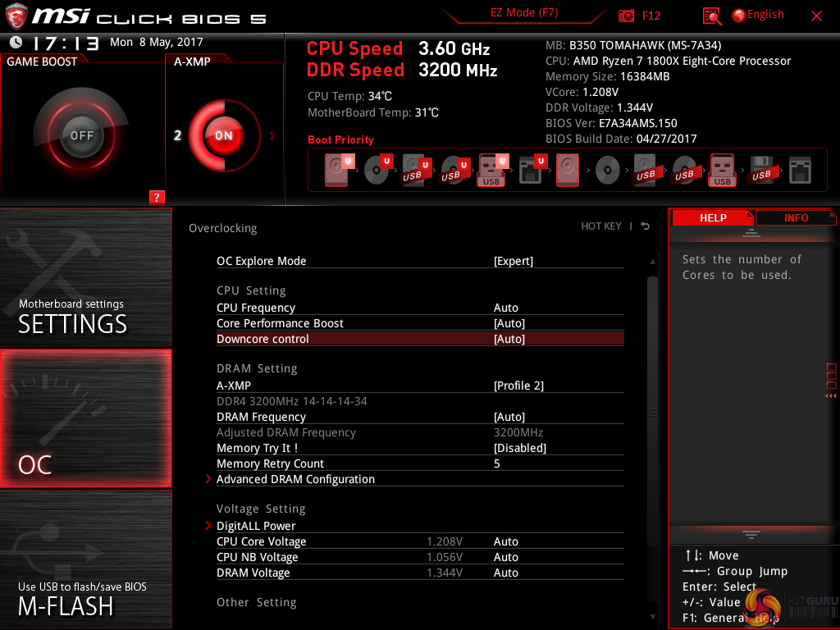Switch to the INFO tab
This screenshot has height=630, width=840.
click(x=796, y=217)
